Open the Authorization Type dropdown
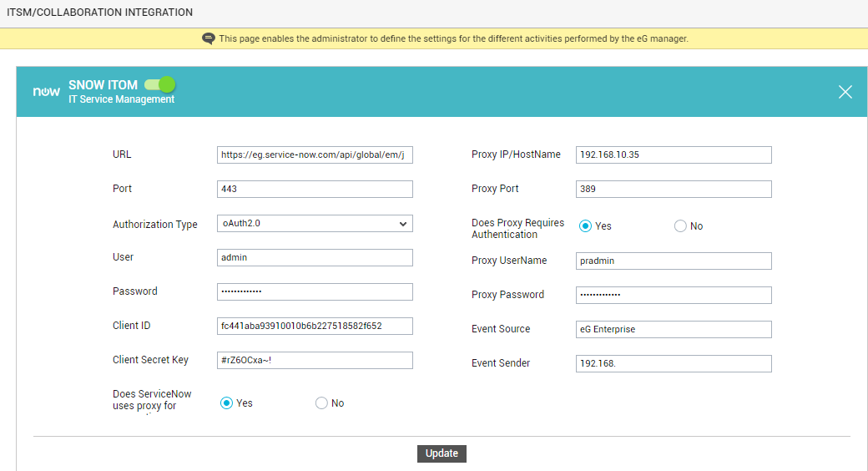This screenshot has width=868, height=471. [x=315, y=223]
